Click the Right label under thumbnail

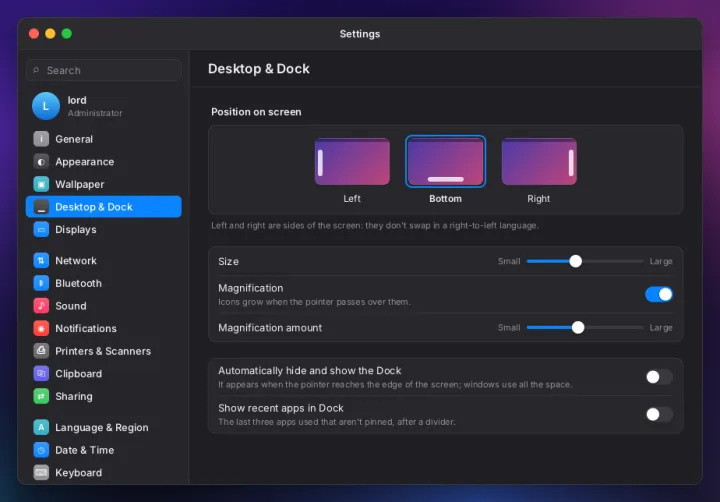(538, 198)
